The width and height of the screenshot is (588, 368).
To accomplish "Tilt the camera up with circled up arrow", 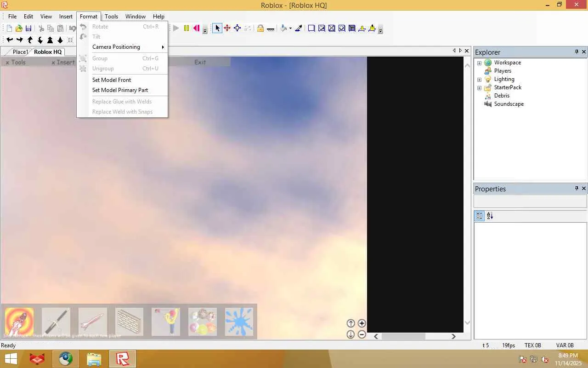I will coord(351,323).
